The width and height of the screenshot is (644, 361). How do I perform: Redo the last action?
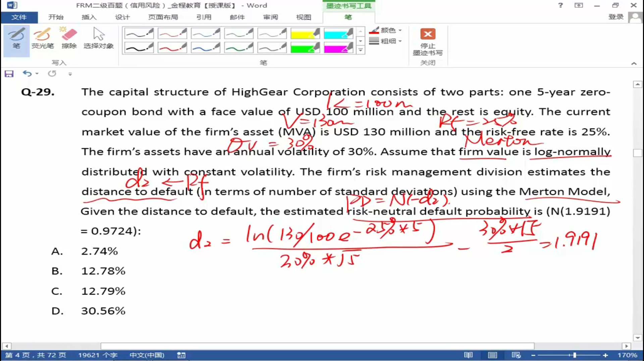click(52, 73)
